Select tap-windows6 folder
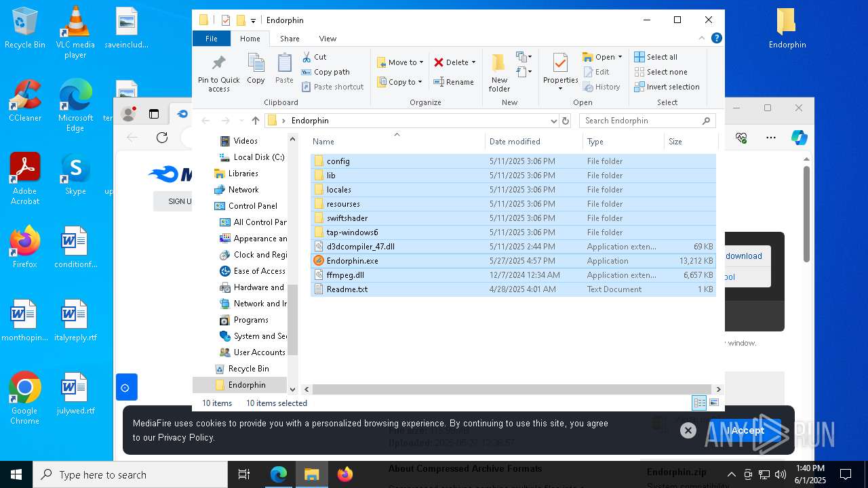This screenshot has height=488, width=868. [513, 232]
